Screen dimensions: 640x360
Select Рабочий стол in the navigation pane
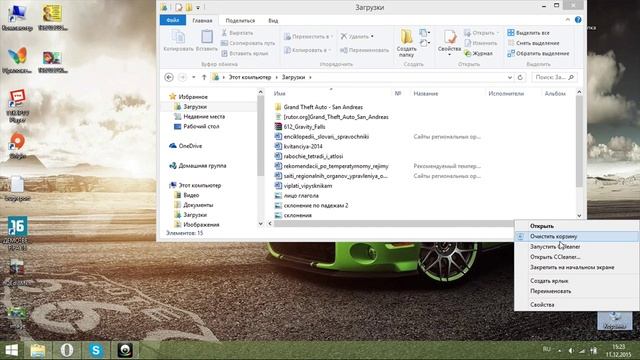[x=201, y=127]
